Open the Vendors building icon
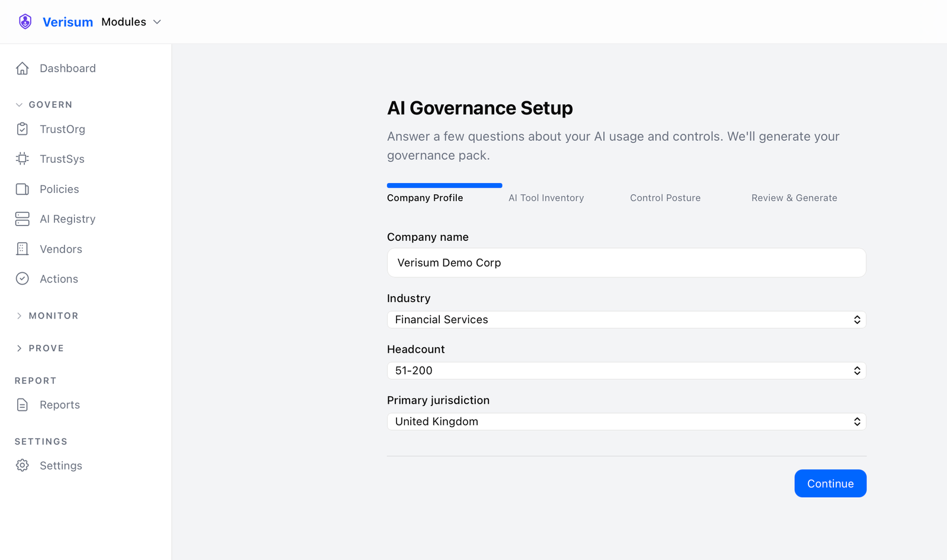The height and width of the screenshot is (560, 947). click(x=22, y=249)
